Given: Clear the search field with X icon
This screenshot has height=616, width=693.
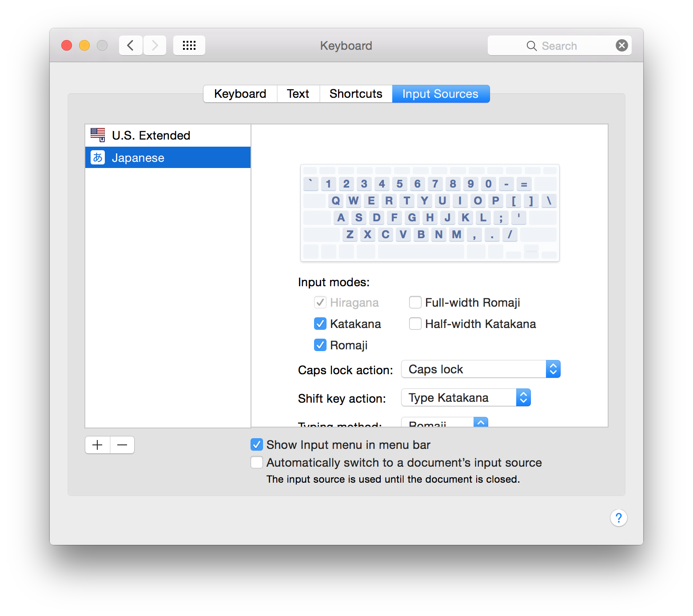Looking at the screenshot, I should coord(621,45).
